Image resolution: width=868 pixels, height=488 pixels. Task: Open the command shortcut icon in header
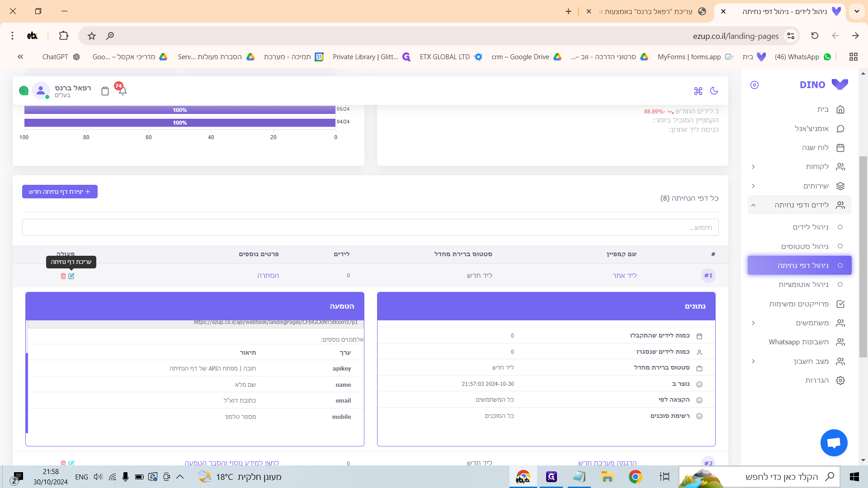pos(698,91)
